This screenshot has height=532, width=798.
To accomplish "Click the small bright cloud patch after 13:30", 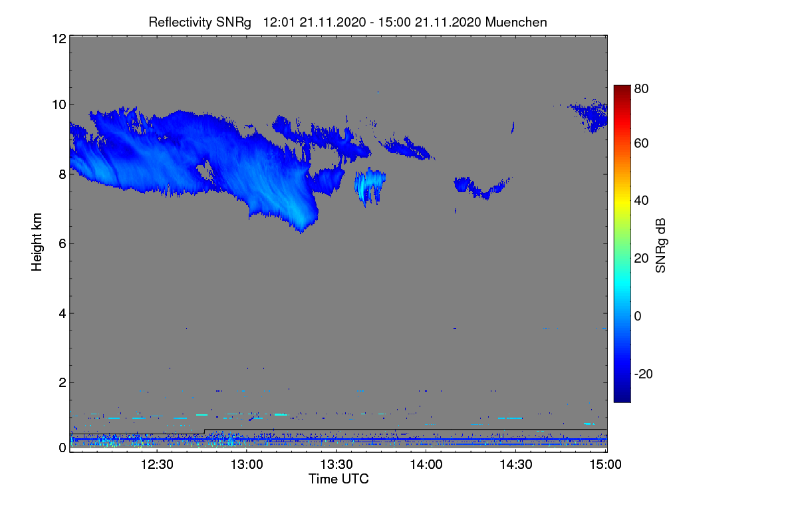I will (x=370, y=186).
